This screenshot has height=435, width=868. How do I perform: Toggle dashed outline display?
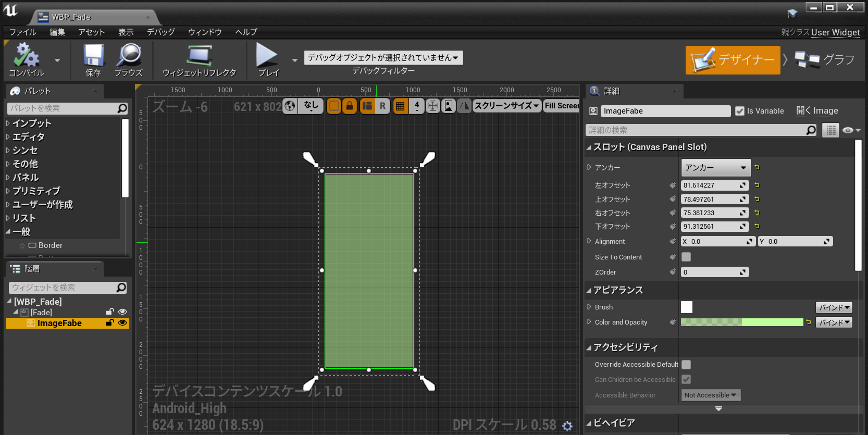pyautogui.click(x=333, y=106)
